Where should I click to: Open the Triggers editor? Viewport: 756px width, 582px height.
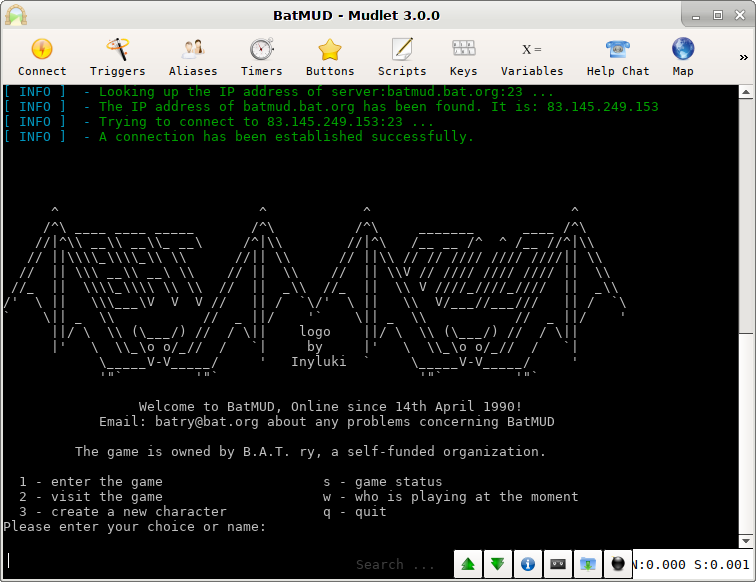[117, 57]
